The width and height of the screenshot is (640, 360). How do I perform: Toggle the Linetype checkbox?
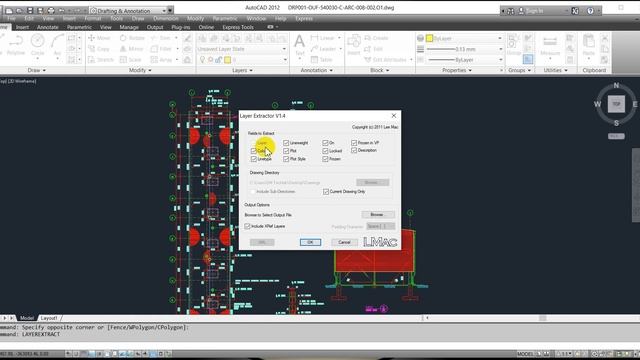tap(254, 159)
